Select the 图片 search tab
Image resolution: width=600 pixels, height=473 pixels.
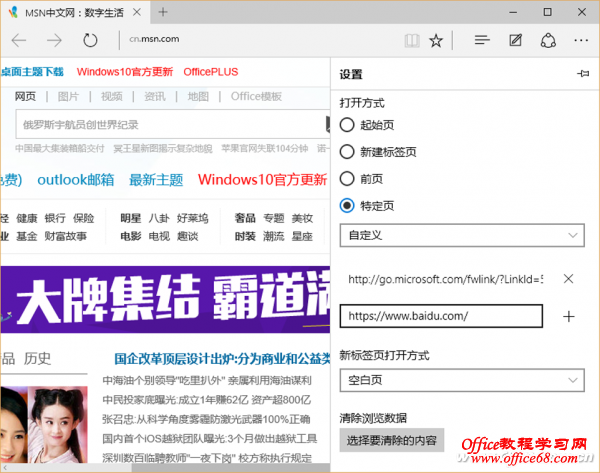tap(68, 96)
